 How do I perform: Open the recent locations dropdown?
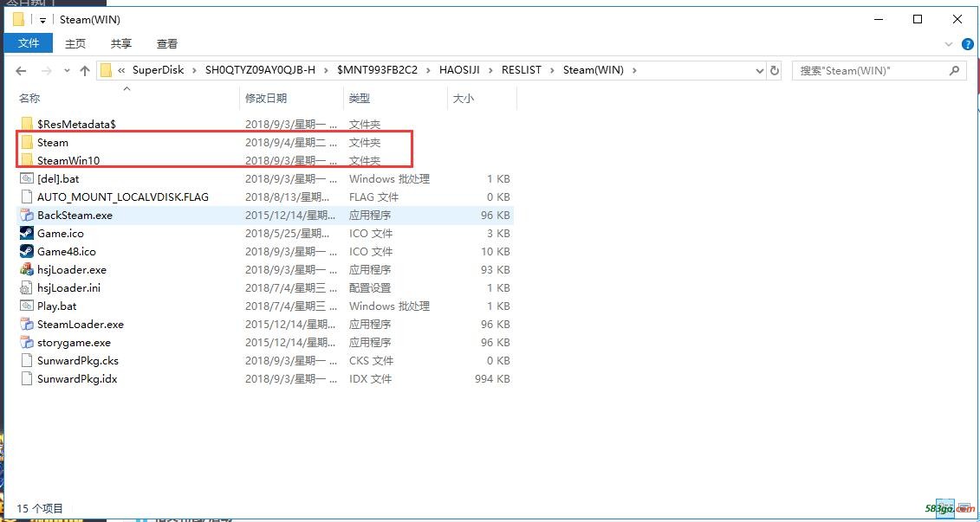pos(67,71)
